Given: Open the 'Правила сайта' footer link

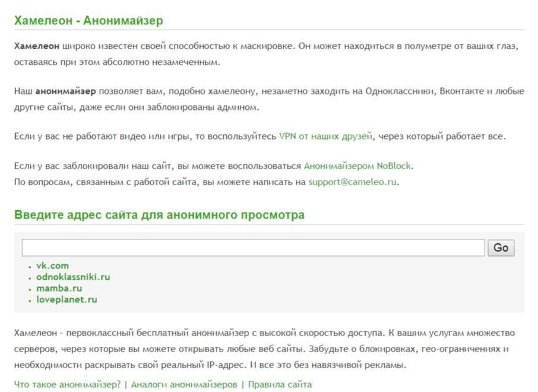Looking at the screenshot, I should pyautogui.click(x=280, y=384).
